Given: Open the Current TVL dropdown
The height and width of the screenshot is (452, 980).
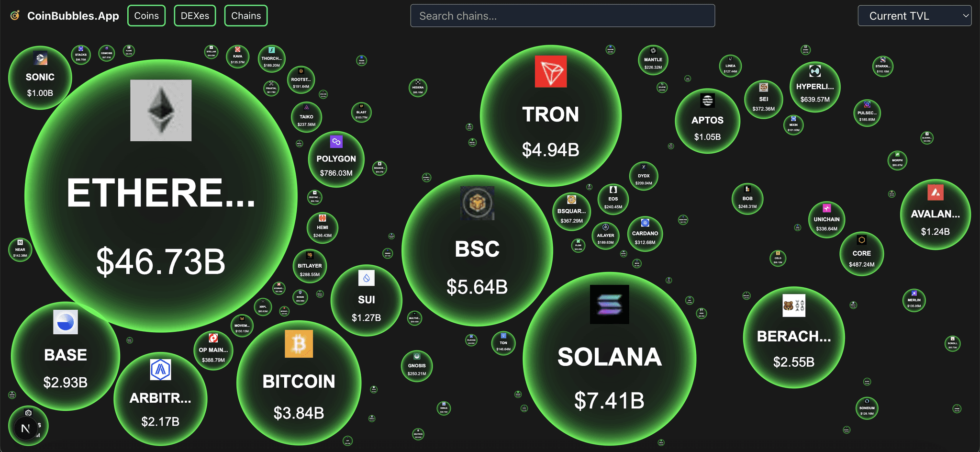Looking at the screenshot, I should (x=914, y=16).
